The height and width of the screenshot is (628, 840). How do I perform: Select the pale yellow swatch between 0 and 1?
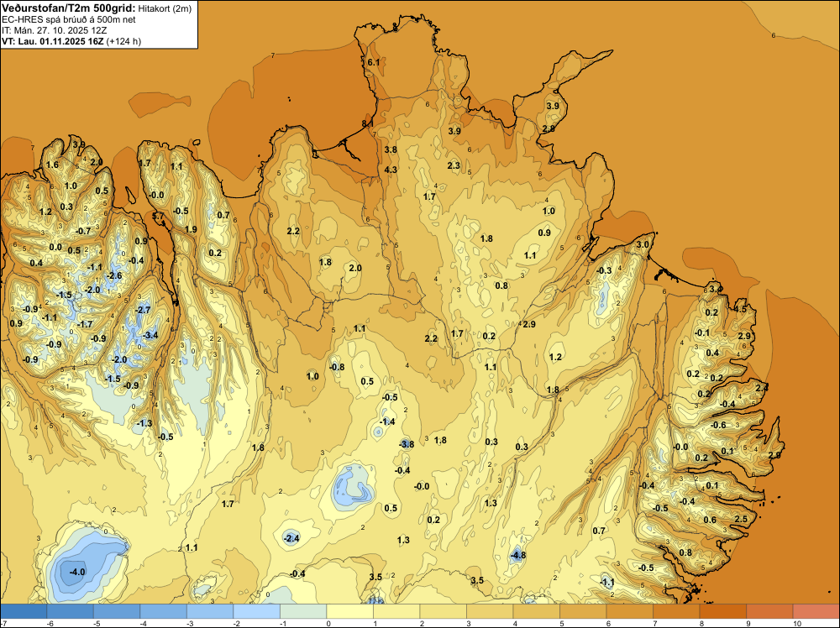349,611
